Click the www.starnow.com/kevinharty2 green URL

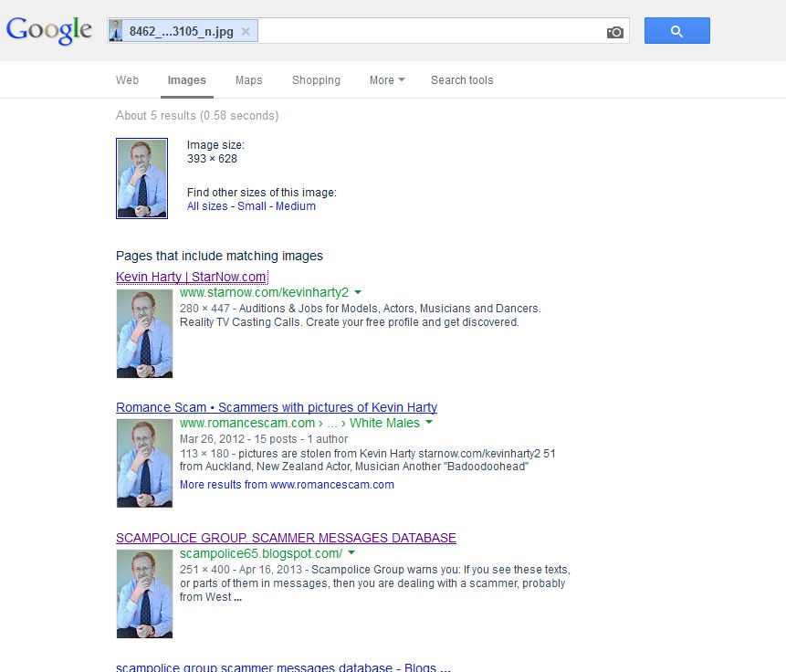coord(264,292)
